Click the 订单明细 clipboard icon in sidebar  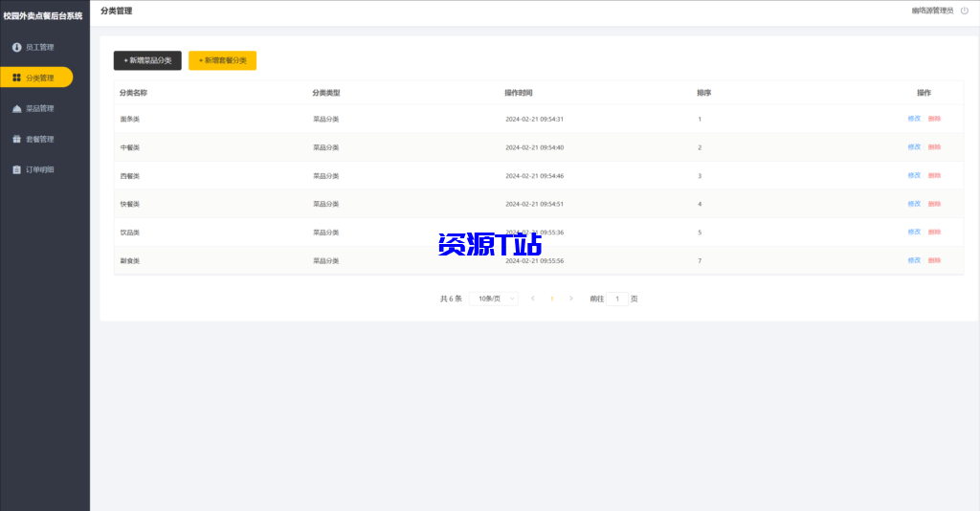(16, 169)
